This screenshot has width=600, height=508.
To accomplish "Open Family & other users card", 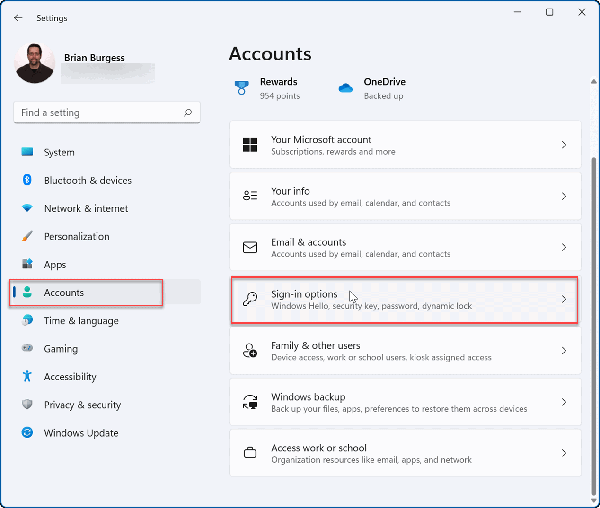I will (x=405, y=350).
